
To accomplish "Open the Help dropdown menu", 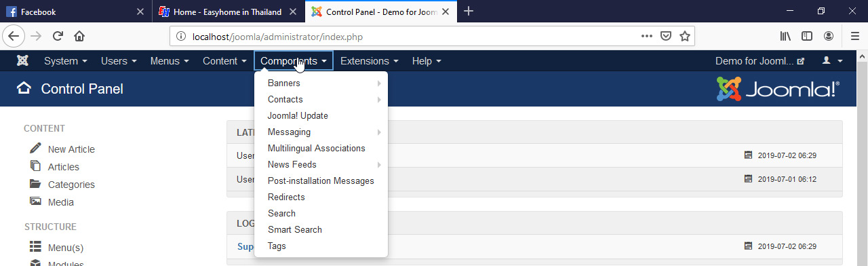I will (427, 61).
